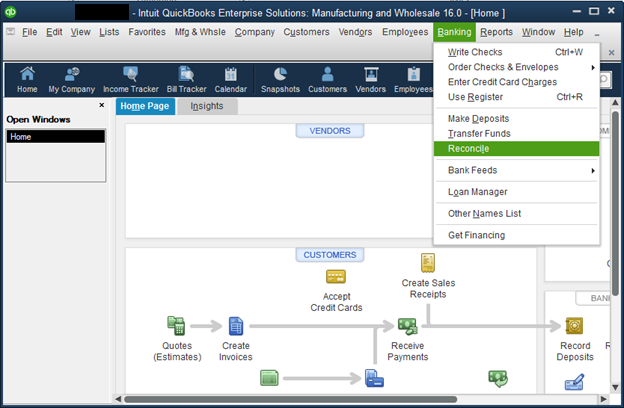Select Enter Credit Card Charges

[x=517, y=82]
